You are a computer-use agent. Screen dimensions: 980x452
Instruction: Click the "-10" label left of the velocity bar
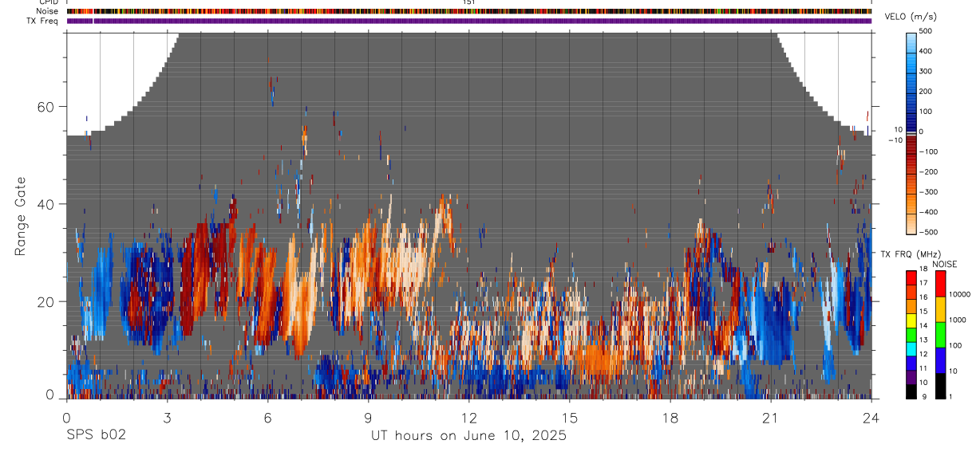tap(895, 140)
